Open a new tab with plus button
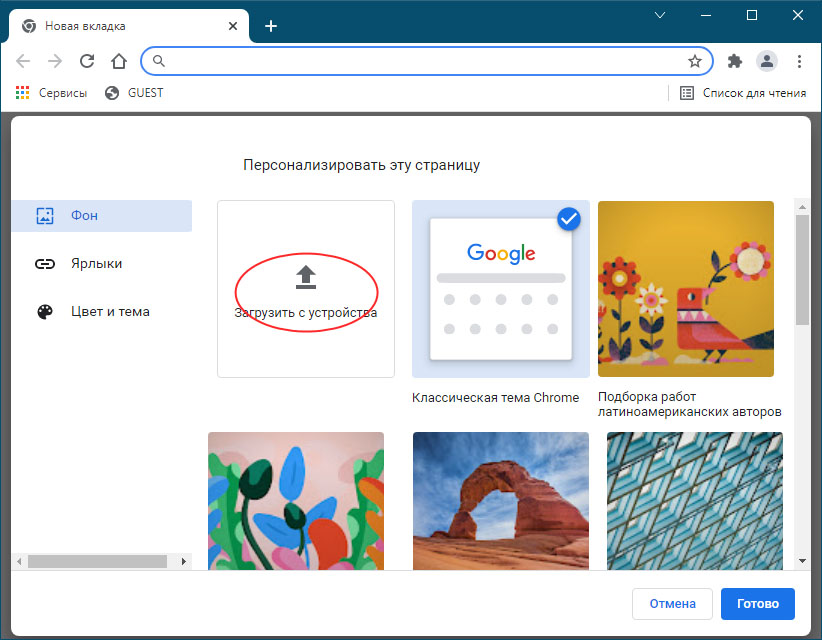The height and width of the screenshot is (640, 822). 271,26
